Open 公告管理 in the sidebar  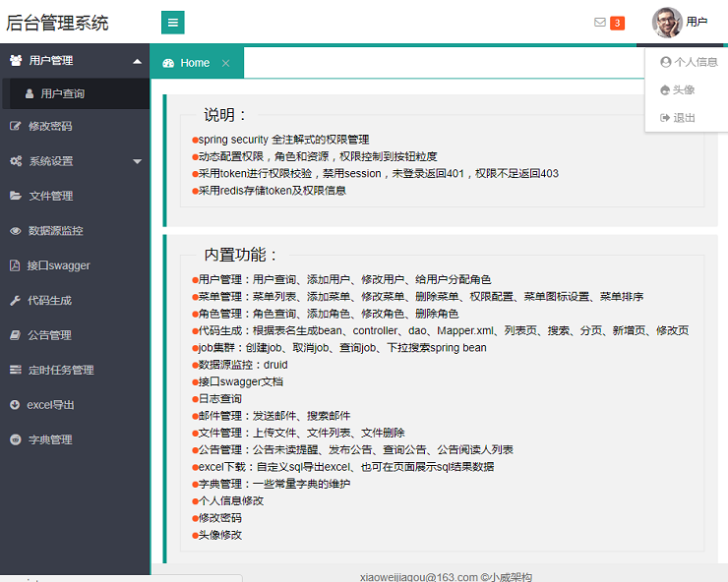pyautogui.click(x=49, y=335)
